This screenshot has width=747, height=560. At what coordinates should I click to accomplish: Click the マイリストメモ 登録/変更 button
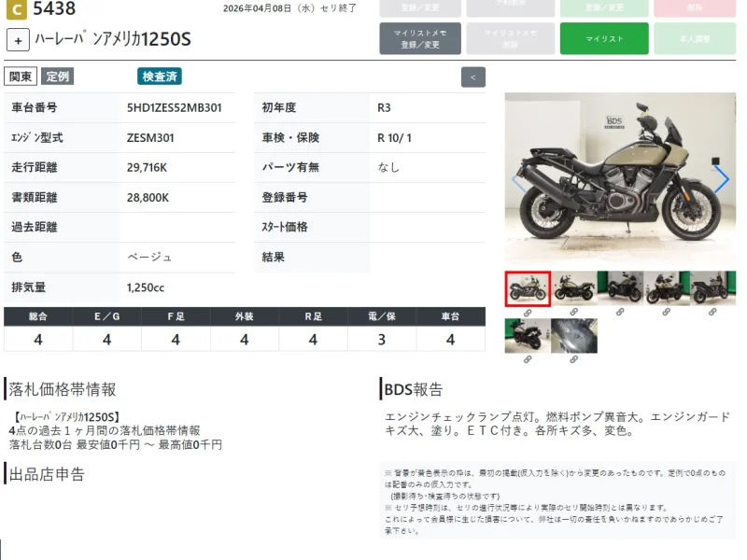tap(420, 38)
